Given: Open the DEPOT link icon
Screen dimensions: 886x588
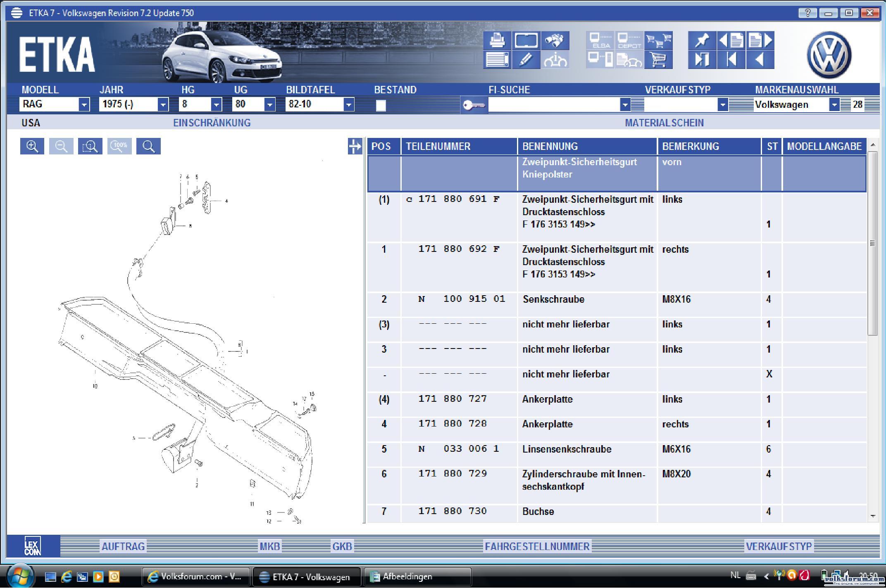Looking at the screenshot, I should pos(629,40).
